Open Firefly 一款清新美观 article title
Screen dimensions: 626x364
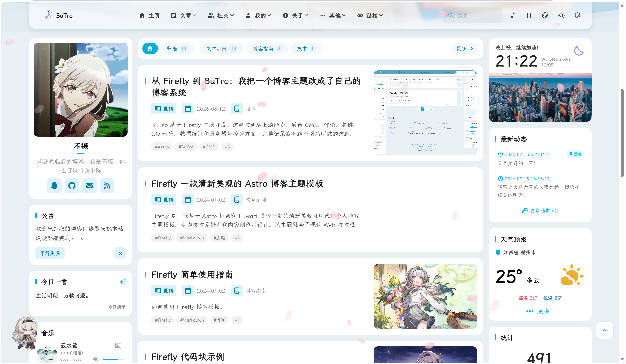pos(237,184)
